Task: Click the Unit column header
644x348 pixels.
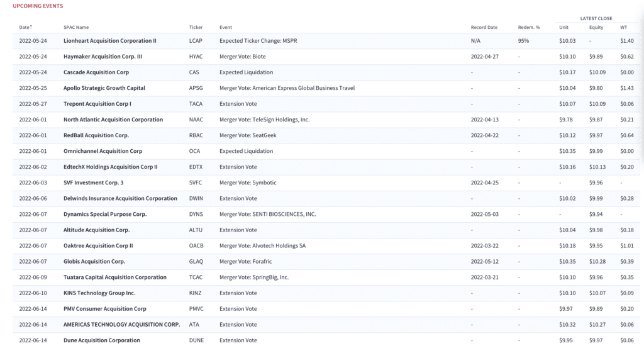Action: click(563, 27)
